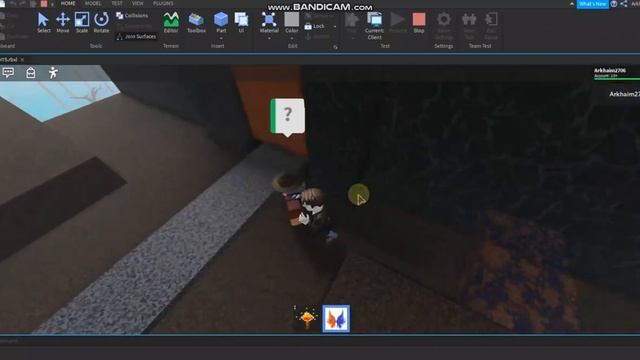Switch to the TEST tab

pyautogui.click(x=117, y=3)
